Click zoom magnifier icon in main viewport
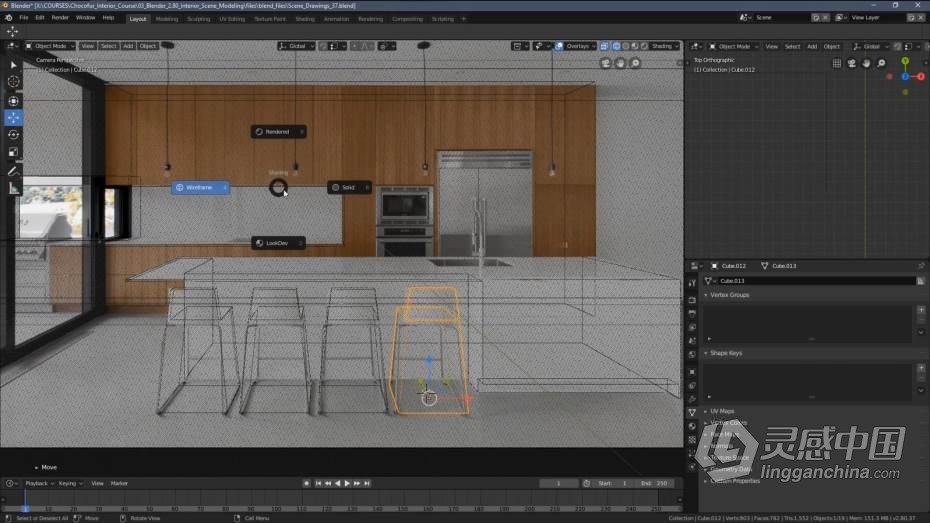 tap(635, 63)
